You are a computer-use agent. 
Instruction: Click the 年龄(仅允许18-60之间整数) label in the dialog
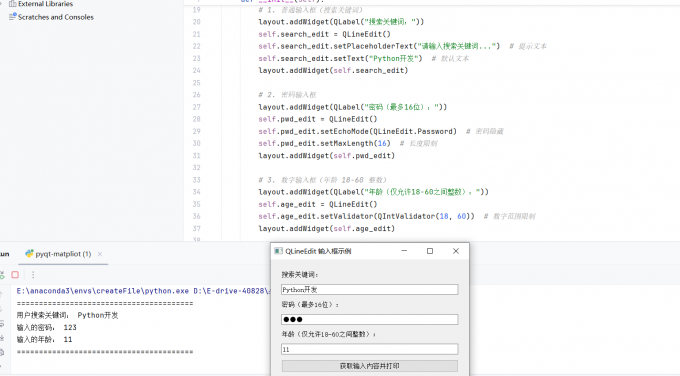(x=329, y=334)
